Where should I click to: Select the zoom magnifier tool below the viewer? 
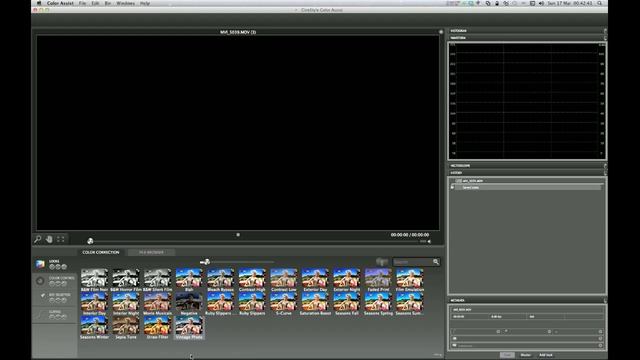38,239
